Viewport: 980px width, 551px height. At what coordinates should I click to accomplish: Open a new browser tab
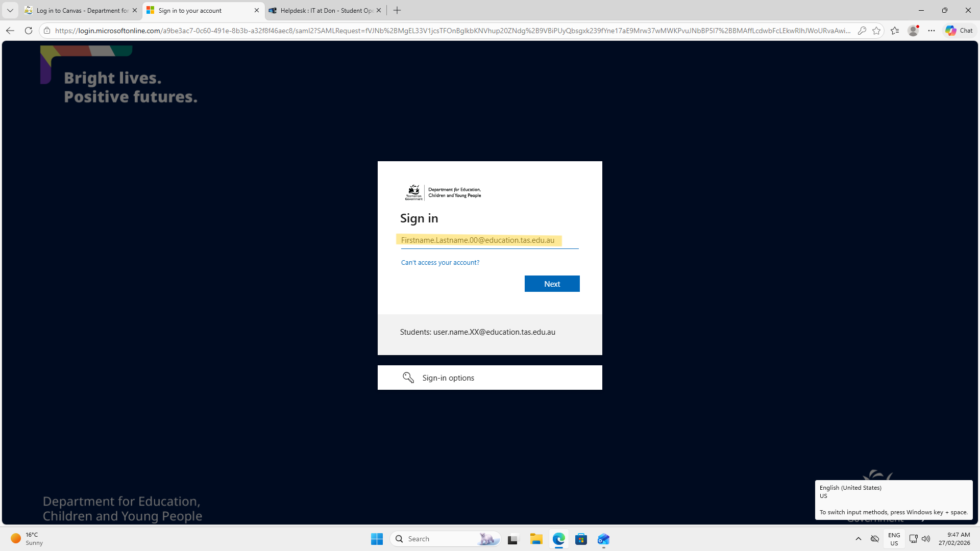(397, 10)
